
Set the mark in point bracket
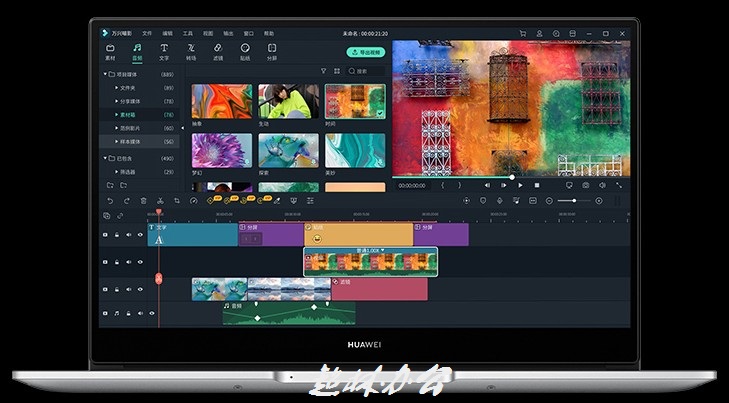tap(443, 185)
